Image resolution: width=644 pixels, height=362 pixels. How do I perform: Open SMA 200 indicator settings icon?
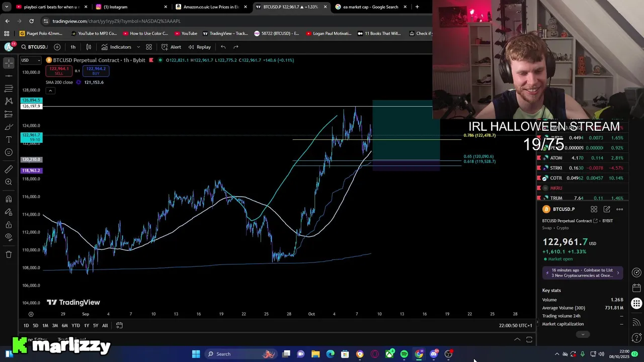(x=78, y=82)
